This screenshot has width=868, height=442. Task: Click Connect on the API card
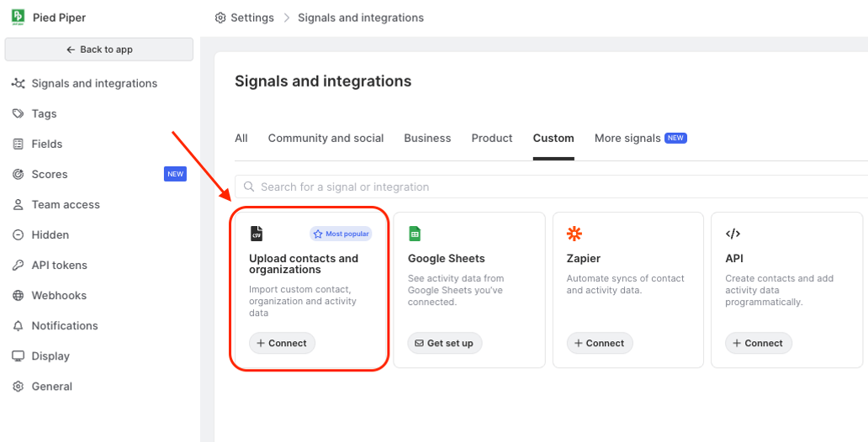759,343
